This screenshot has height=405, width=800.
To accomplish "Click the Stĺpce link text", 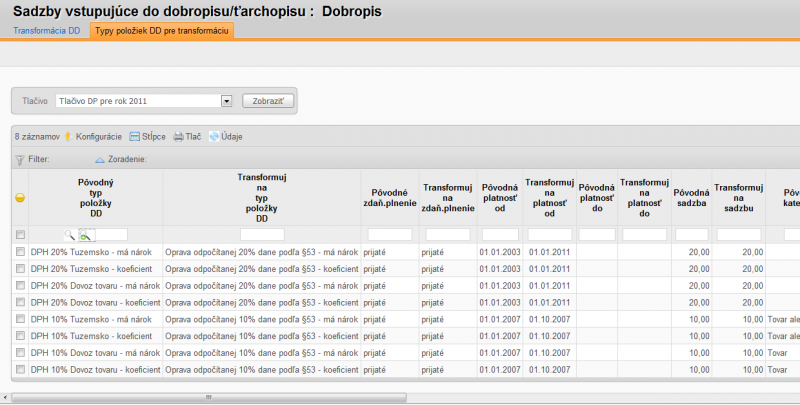I will [154, 137].
